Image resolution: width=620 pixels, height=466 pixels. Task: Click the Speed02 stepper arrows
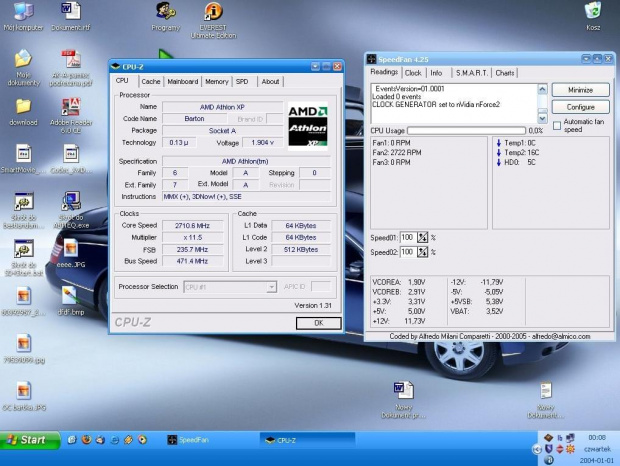pos(423,252)
